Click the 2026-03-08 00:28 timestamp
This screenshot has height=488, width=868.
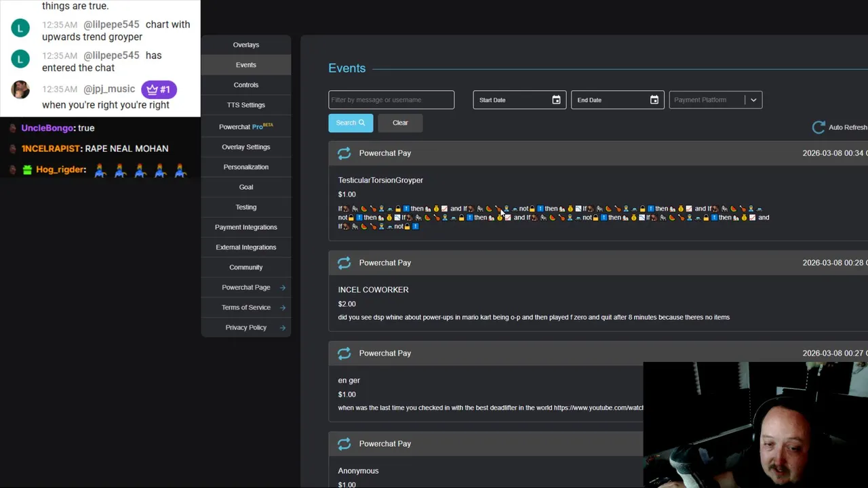pos(835,263)
